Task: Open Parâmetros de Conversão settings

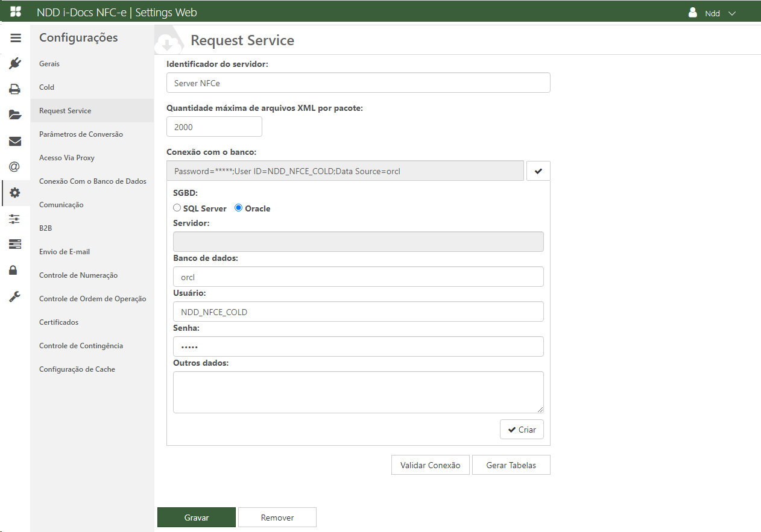Action: [x=81, y=134]
